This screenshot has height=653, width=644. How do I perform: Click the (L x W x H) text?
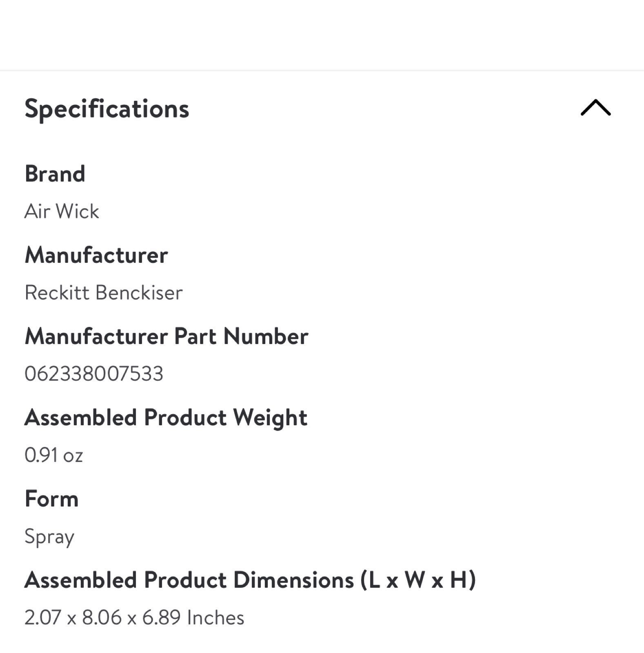coord(418,580)
